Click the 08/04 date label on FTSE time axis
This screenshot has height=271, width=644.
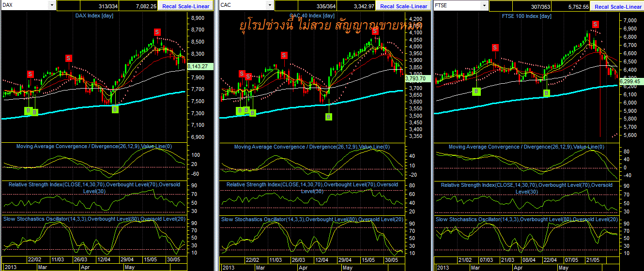[529, 260]
